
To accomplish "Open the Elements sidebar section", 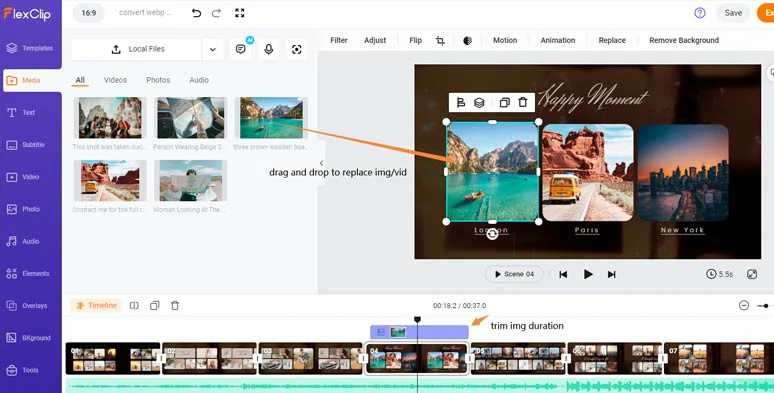I will pos(28,274).
